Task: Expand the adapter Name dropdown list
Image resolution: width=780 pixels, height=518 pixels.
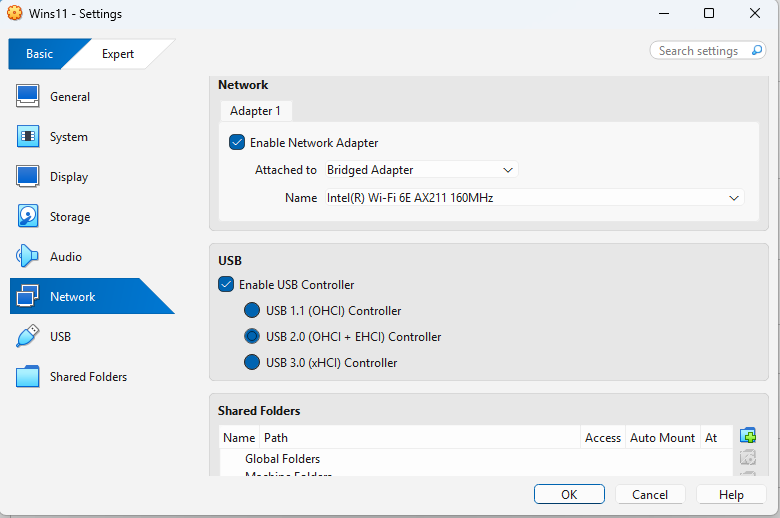Action: (x=534, y=198)
